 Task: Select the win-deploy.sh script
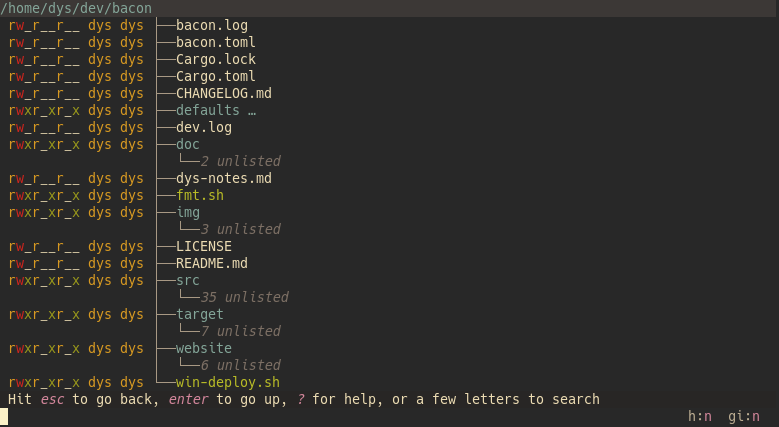(228, 382)
